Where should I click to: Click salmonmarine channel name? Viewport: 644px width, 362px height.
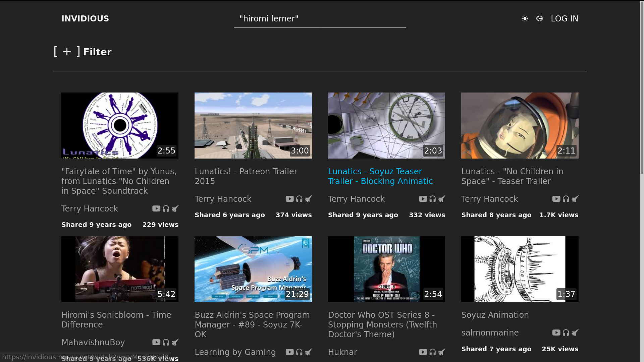(x=490, y=333)
